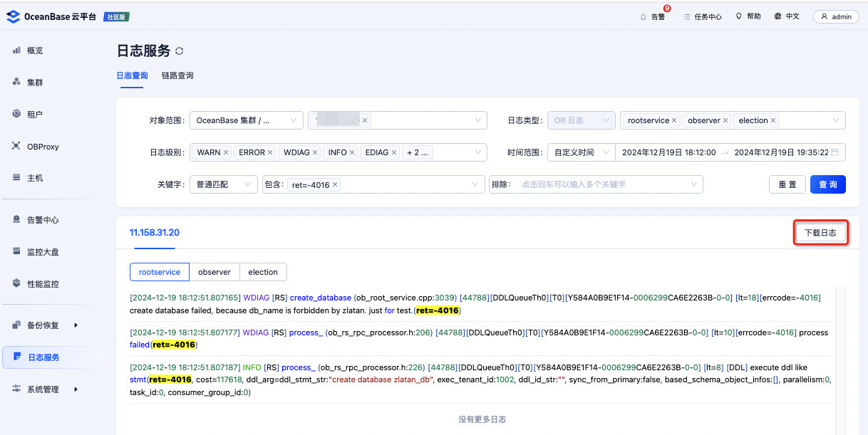Remove the ERROR level tag
This screenshot has height=435, width=868.
click(x=270, y=152)
